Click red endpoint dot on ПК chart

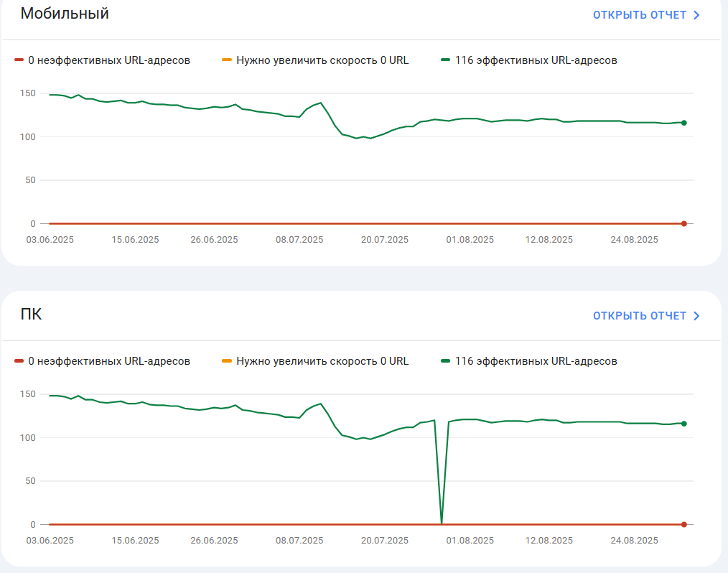[x=684, y=525]
